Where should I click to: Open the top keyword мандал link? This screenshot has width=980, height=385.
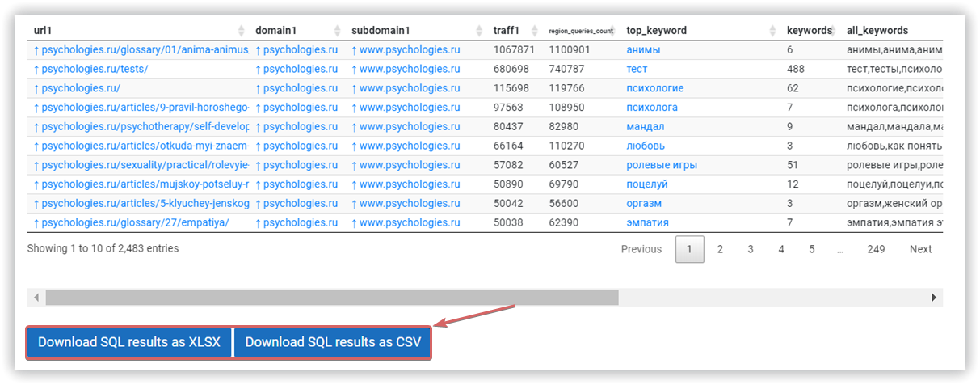(x=646, y=126)
